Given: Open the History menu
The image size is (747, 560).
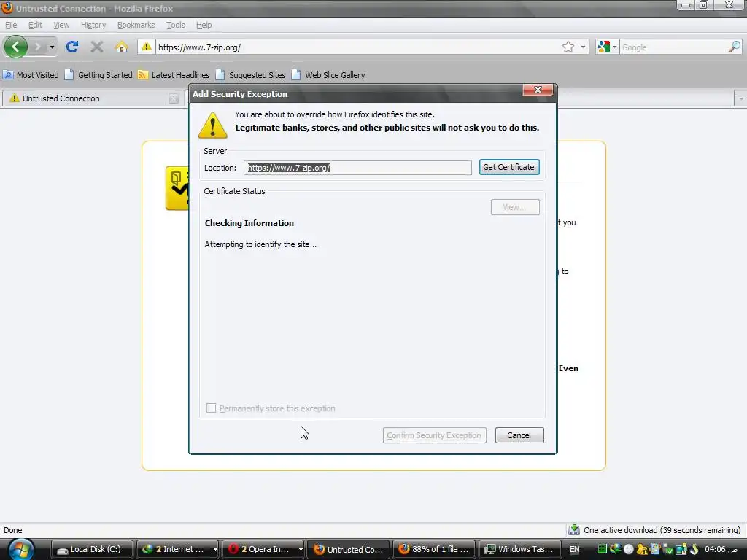Looking at the screenshot, I should click(x=93, y=25).
